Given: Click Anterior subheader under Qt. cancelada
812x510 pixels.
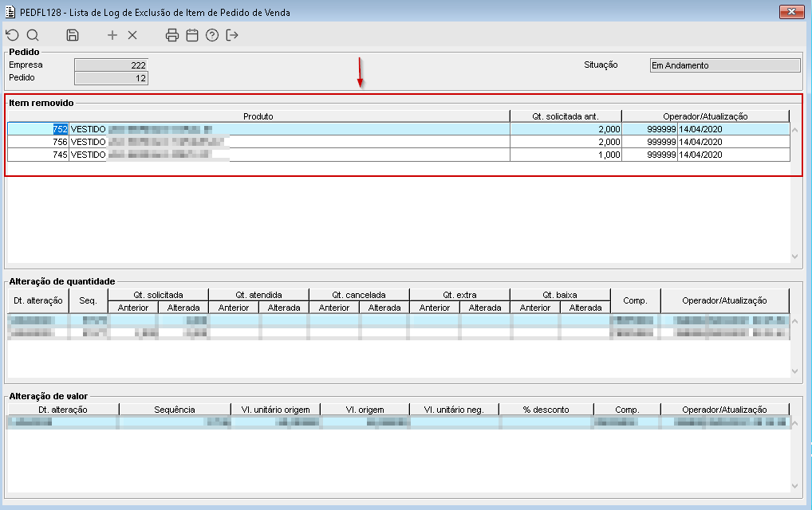Looking at the screenshot, I should pyautogui.click(x=334, y=308).
